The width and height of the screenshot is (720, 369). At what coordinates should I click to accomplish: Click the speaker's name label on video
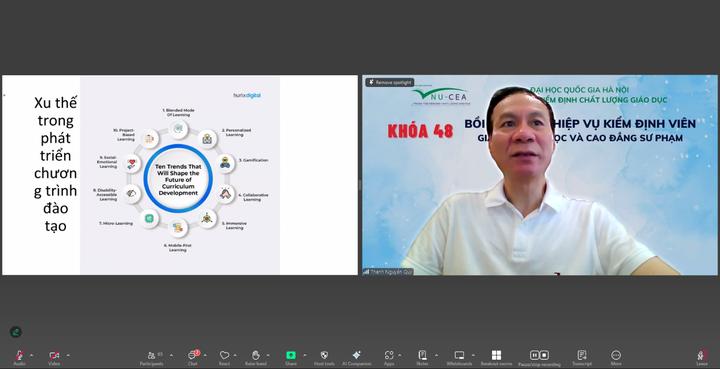(388, 272)
